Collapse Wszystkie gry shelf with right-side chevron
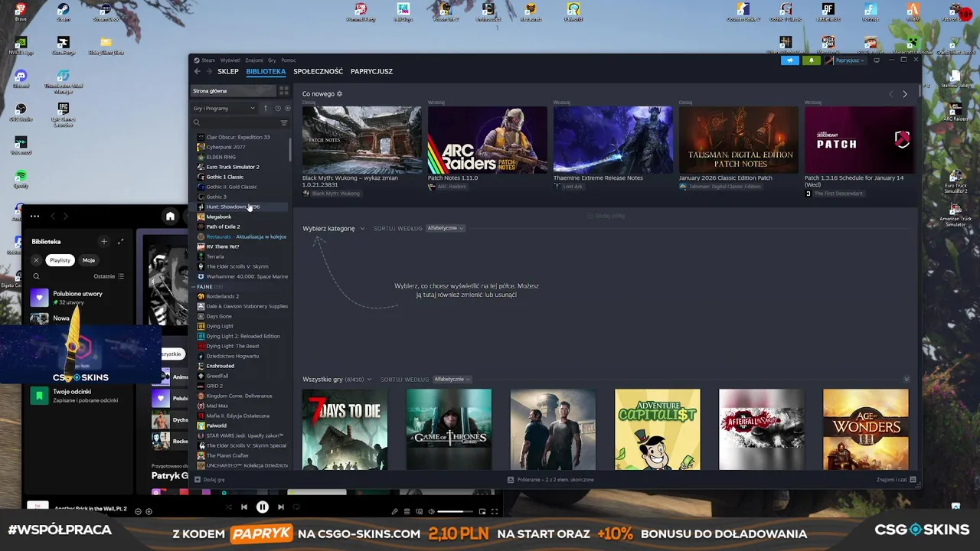The width and height of the screenshot is (980, 551). (906, 380)
